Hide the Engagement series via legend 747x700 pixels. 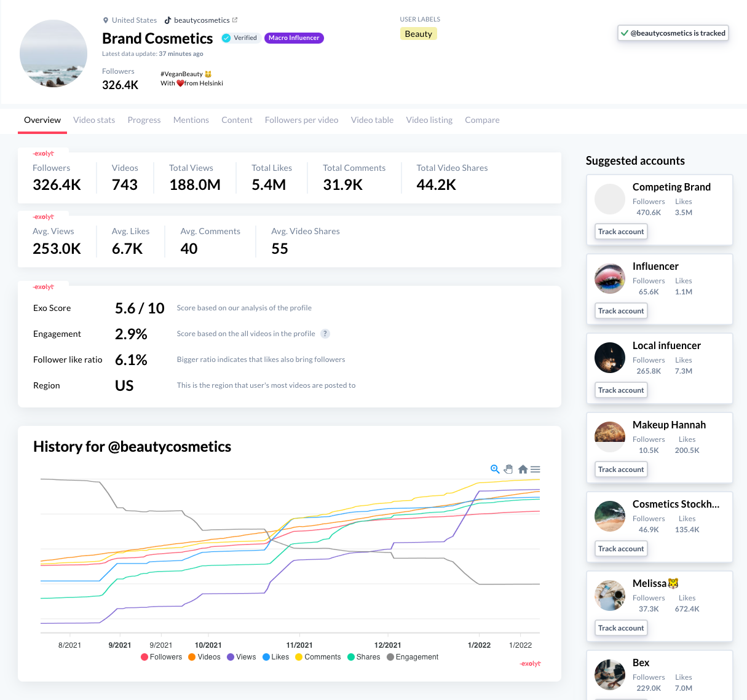412,657
